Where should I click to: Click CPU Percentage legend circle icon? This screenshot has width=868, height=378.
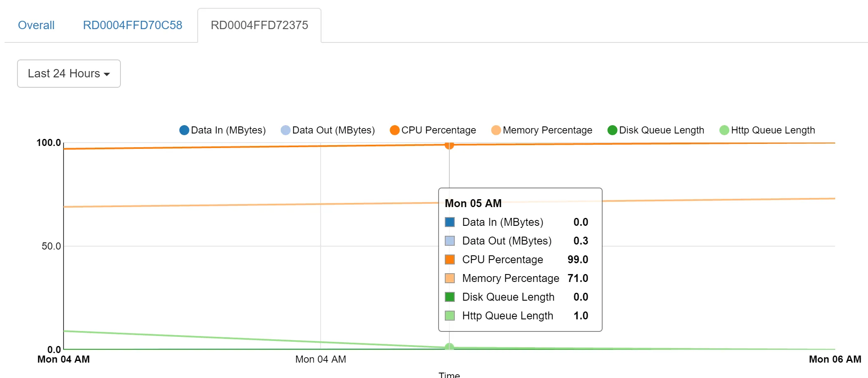[395, 130]
